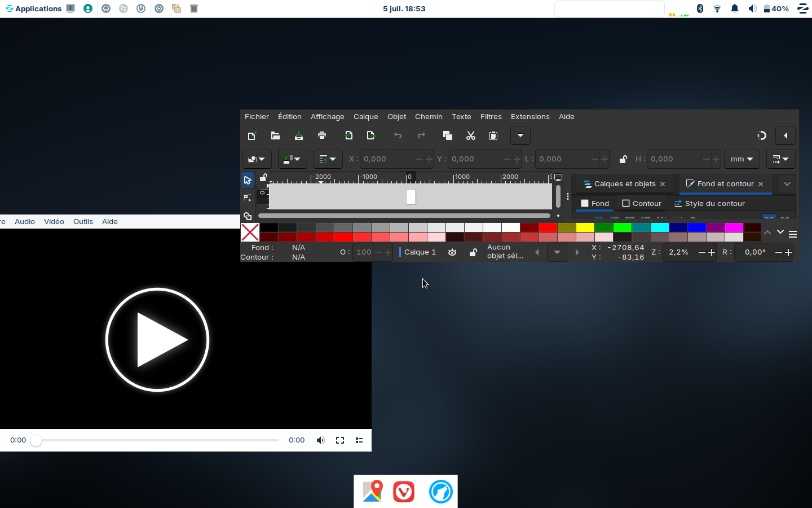This screenshot has width=812, height=508.
Task: Click the Open document folder icon
Action: [275, 135]
